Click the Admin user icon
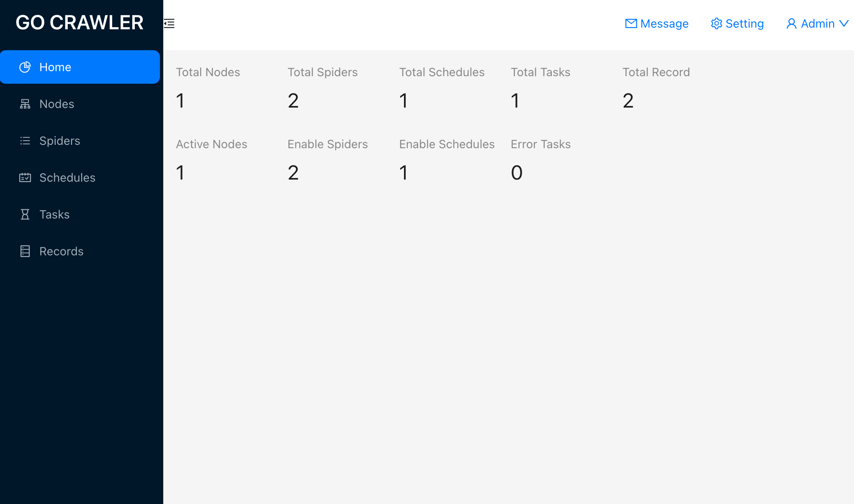The height and width of the screenshot is (504, 854). tap(791, 23)
